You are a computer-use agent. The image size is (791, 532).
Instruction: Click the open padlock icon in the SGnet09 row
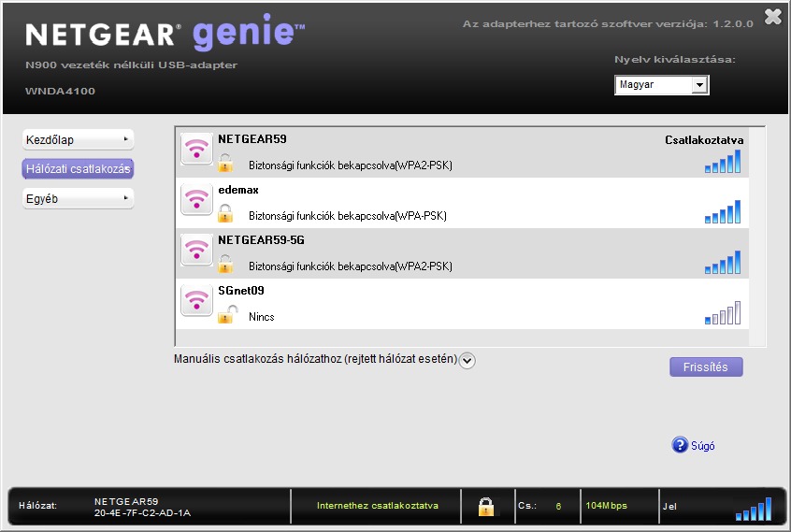(x=228, y=314)
